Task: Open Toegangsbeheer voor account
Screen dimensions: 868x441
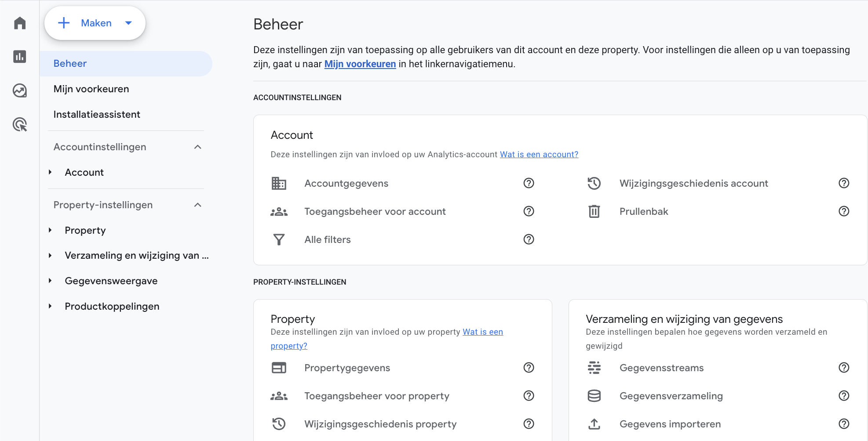Action: click(375, 212)
